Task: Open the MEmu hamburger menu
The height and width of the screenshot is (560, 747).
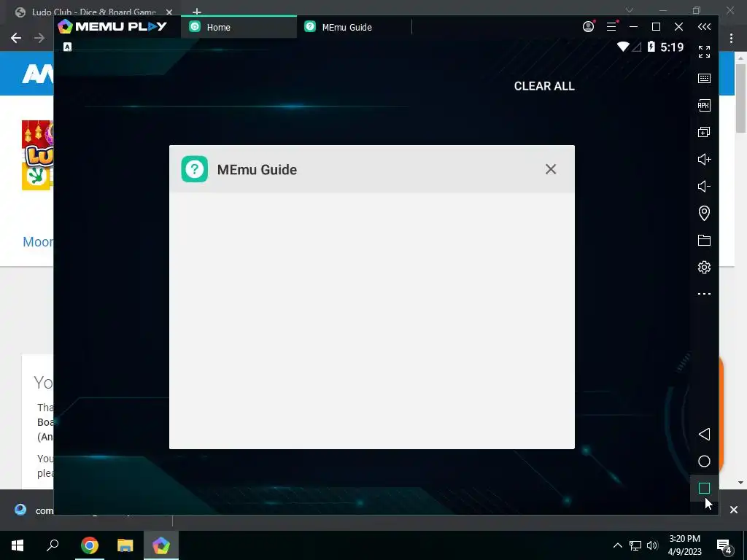Action: [x=611, y=27]
